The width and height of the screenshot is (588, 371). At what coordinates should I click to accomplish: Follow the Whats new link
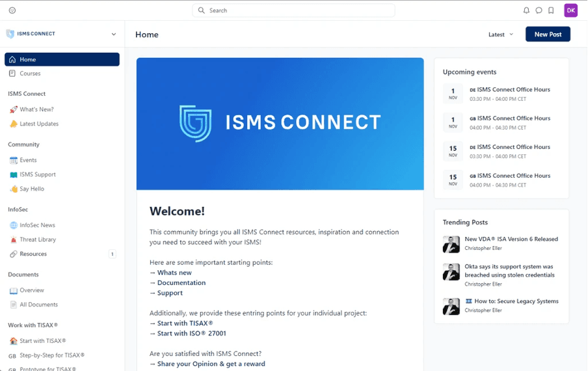coord(174,273)
